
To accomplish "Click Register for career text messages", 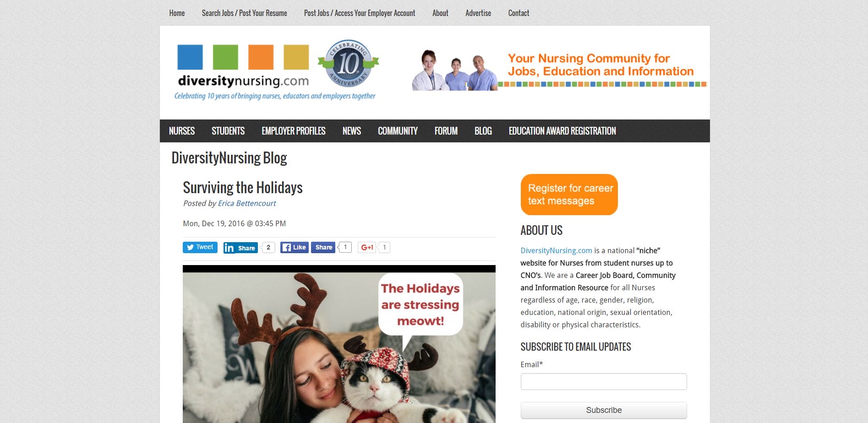I will 569,195.
